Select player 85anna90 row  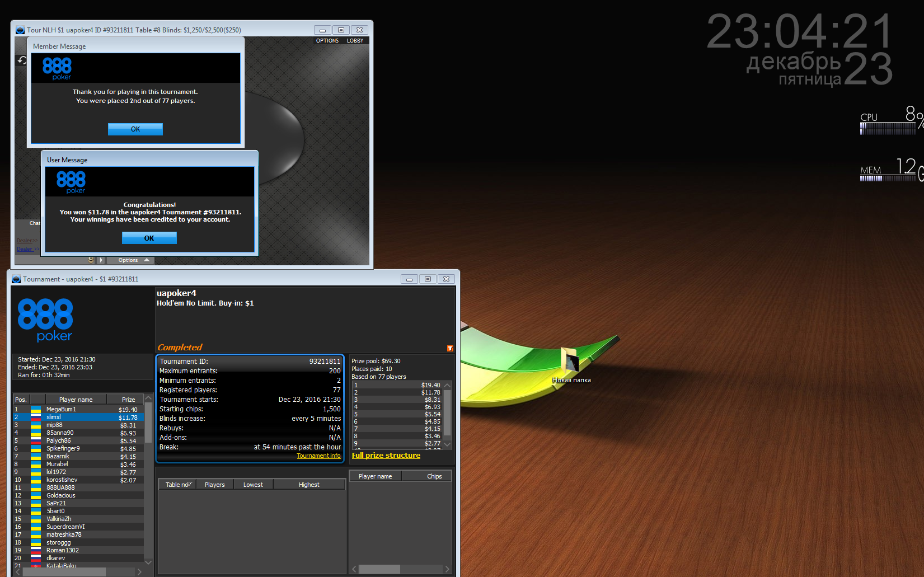[78, 433]
